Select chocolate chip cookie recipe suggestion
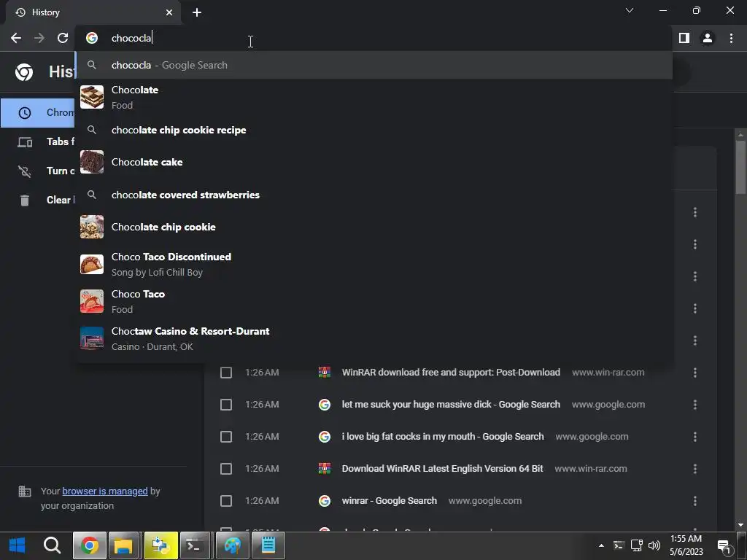The image size is (747, 560). [374, 130]
